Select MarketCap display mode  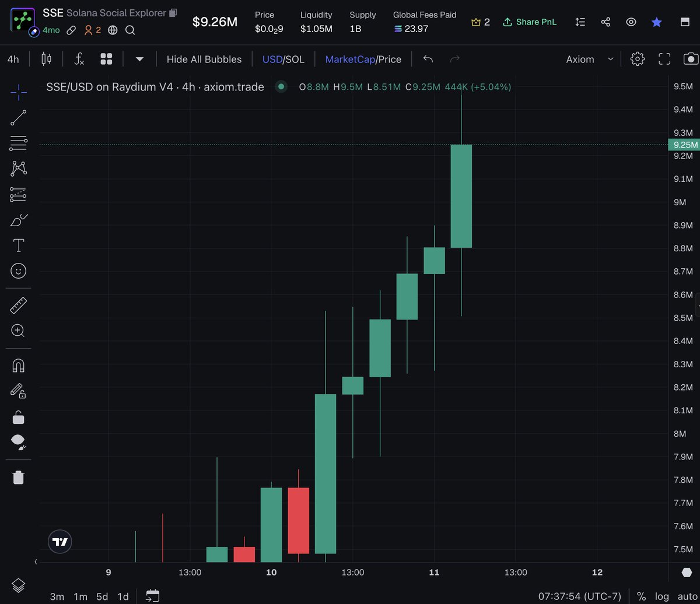pos(350,59)
